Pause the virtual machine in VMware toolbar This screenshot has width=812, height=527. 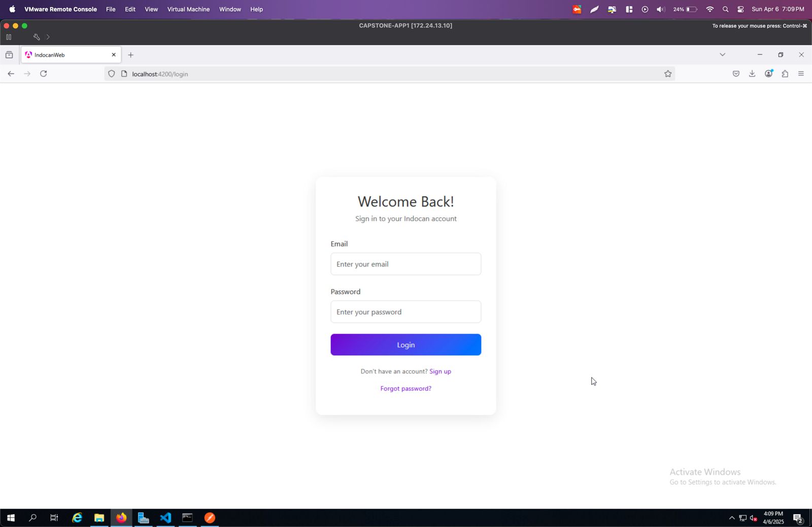[9, 37]
